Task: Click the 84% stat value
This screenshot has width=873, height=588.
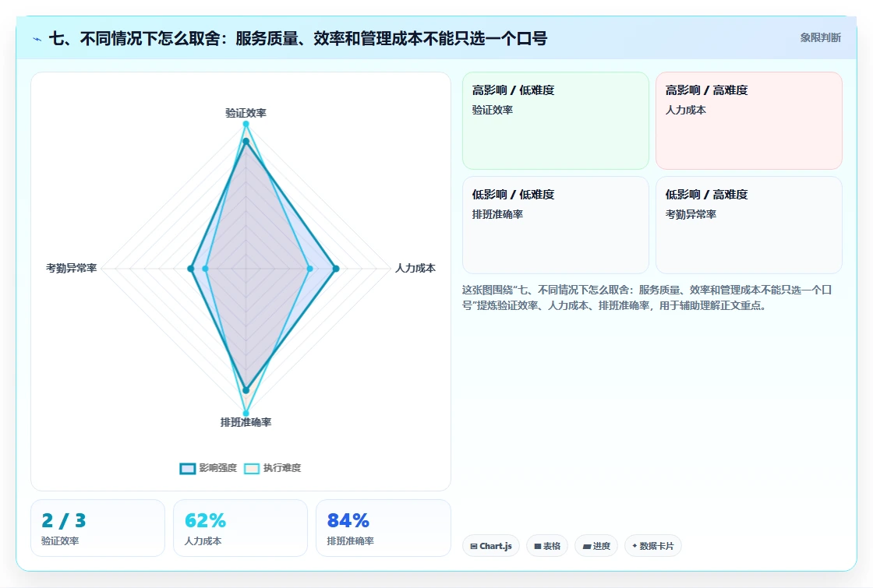Action: 348,521
